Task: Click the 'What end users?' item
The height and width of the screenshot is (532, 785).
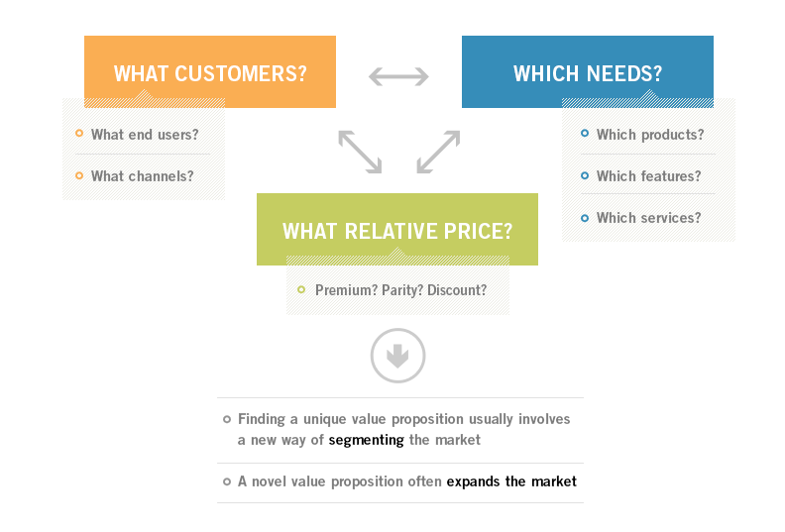Action: pyautogui.click(x=145, y=135)
